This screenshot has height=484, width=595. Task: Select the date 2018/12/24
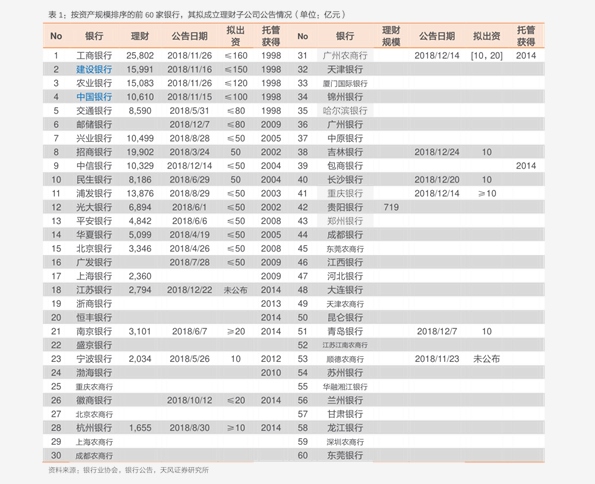point(437,152)
